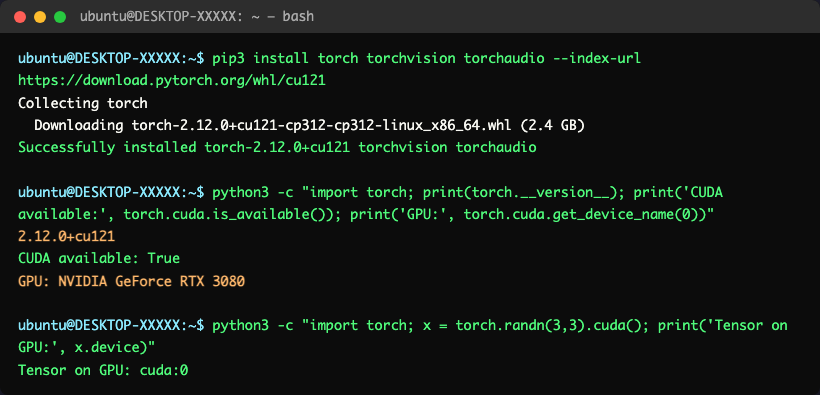Click the 'Collecting torch' output line
820x395 pixels.
(x=83, y=103)
